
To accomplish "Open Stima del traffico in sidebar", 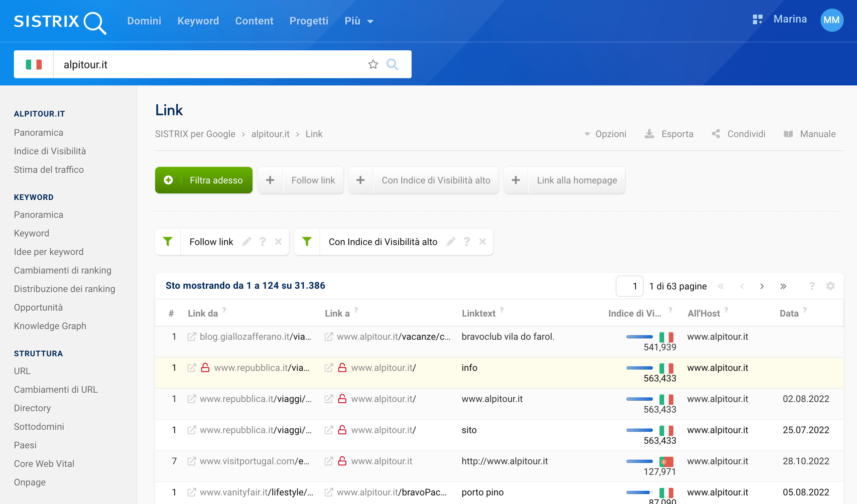I will point(49,170).
